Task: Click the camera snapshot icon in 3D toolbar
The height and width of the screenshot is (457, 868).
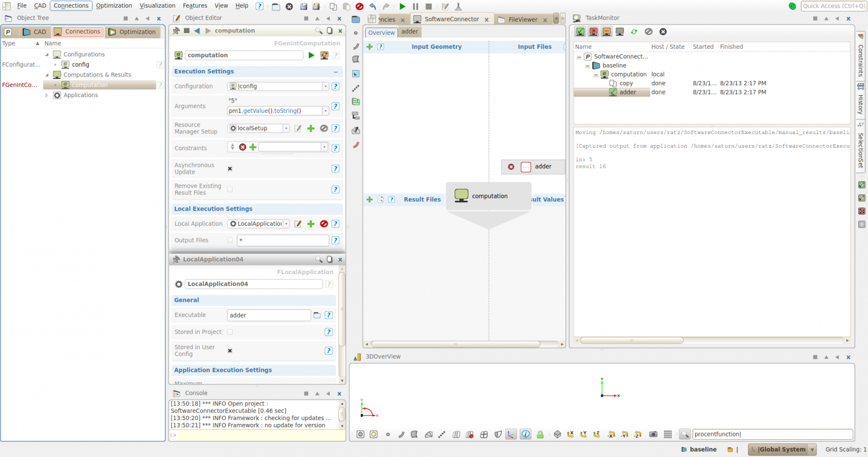Action: [654, 434]
